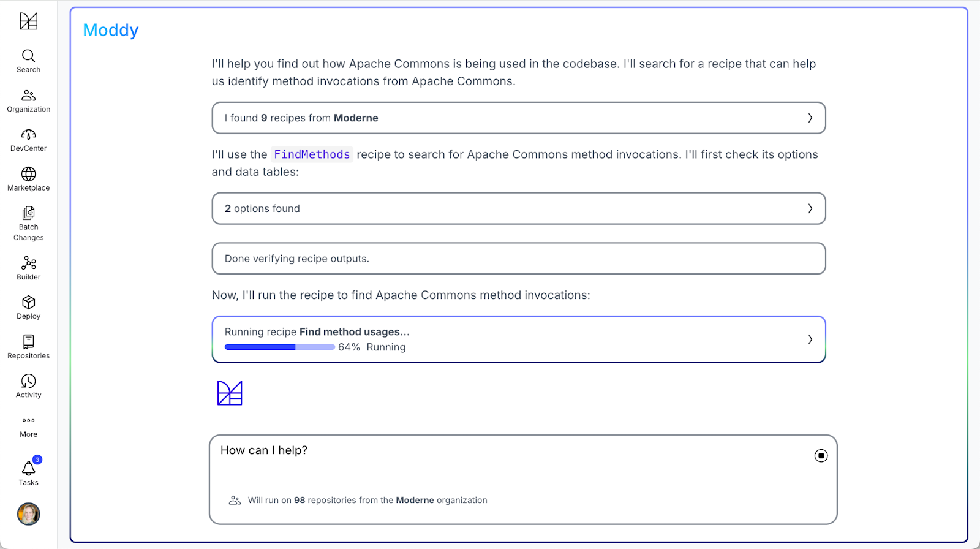Launch the Builder view
Image resolution: width=980 pixels, height=549 pixels.
coord(28,268)
